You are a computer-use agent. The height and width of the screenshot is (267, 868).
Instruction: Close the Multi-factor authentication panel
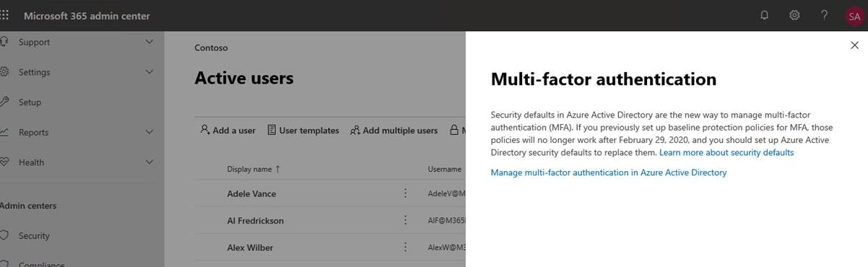[855, 45]
